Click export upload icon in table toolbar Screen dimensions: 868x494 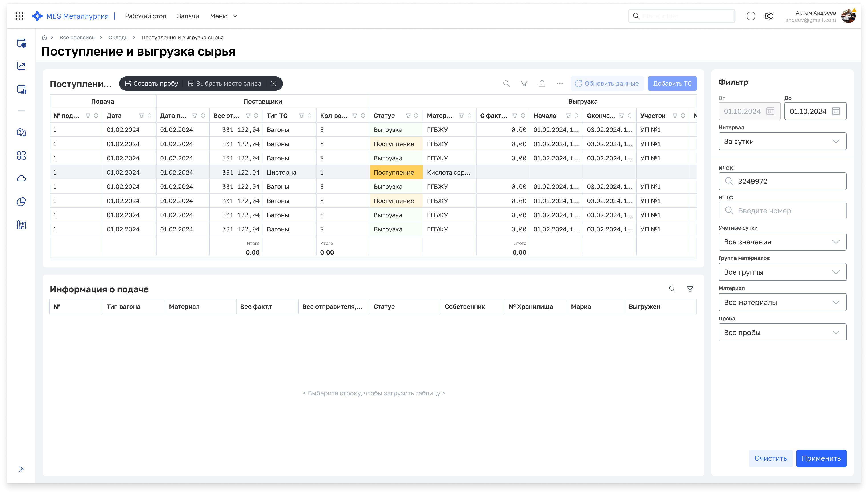[542, 84]
